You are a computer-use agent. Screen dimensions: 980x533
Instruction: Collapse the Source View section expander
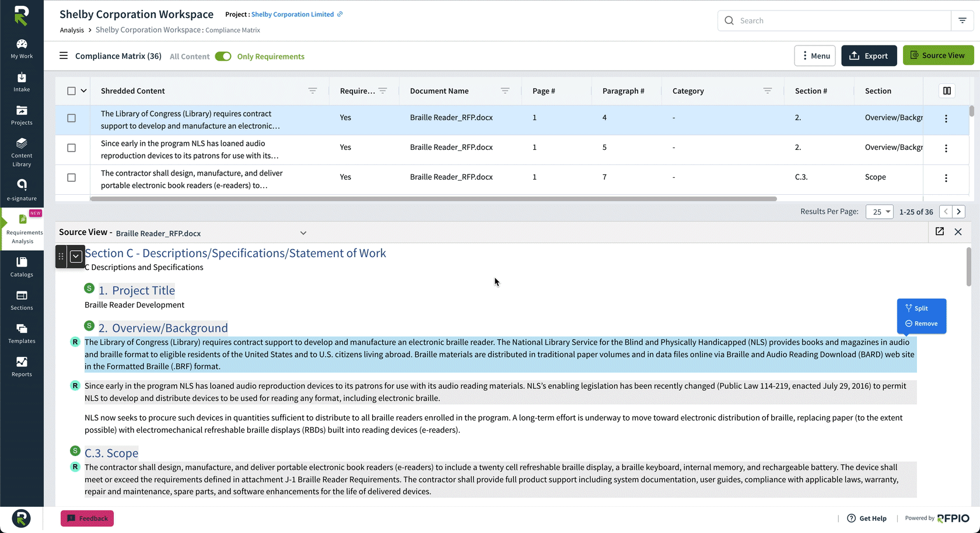(x=76, y=257)
